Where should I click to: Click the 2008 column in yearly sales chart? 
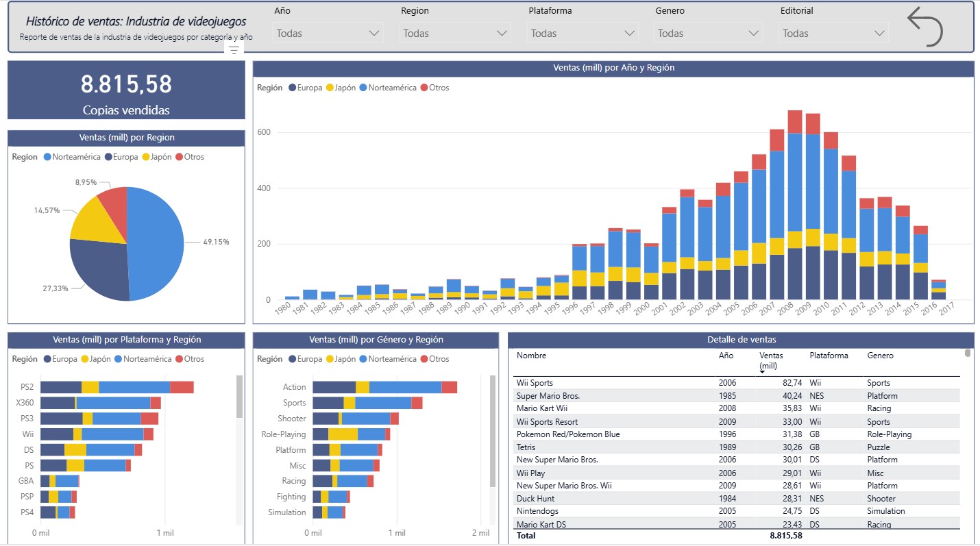(795, 206)
